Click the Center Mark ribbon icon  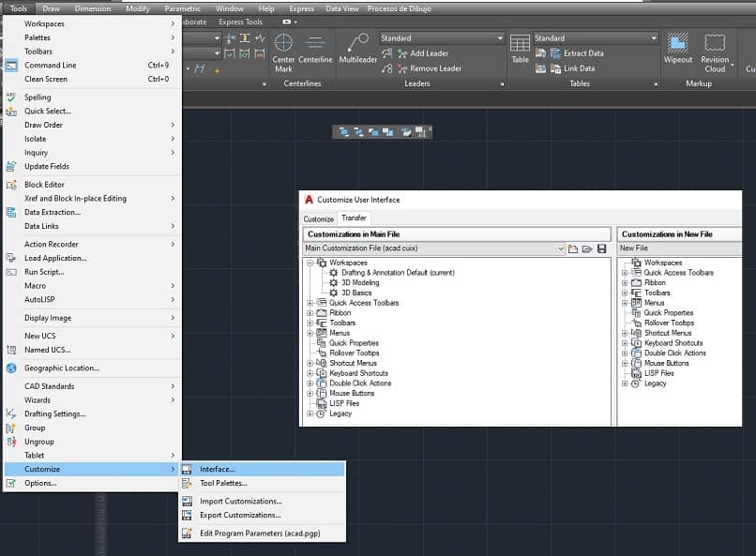click(x=283, y=43)
